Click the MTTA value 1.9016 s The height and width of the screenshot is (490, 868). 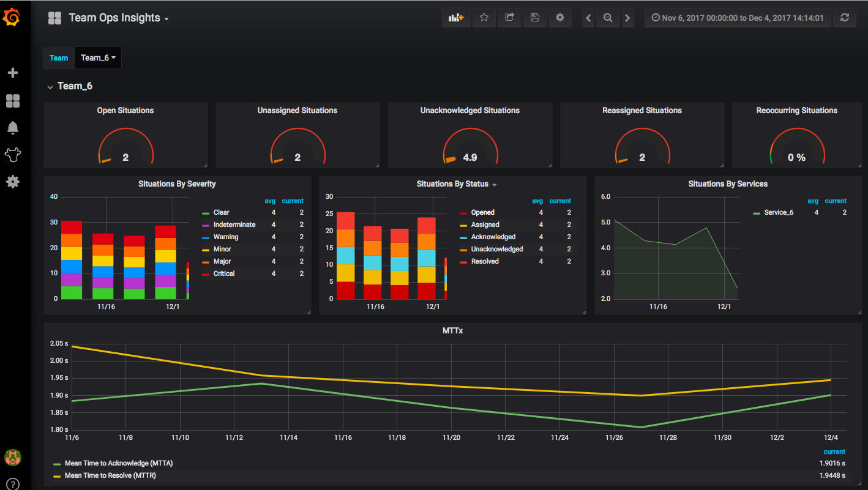[832, 463]
